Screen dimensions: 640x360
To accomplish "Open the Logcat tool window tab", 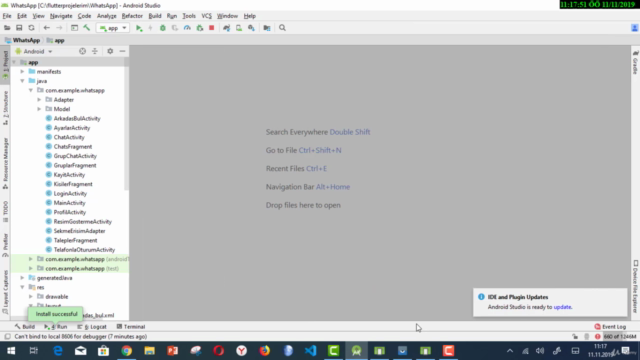I will tap(92, 327).
